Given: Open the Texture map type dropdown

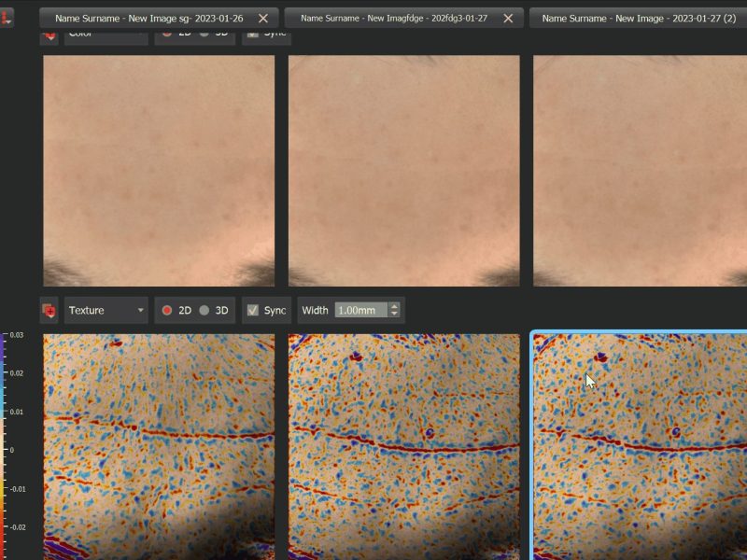Looking at the screenshot, I should coord(106,311).
